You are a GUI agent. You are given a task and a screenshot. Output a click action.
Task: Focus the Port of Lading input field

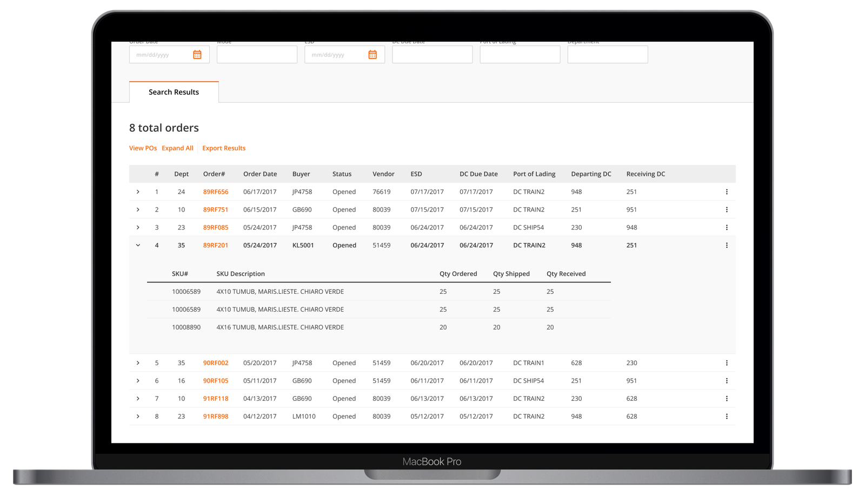520,55
